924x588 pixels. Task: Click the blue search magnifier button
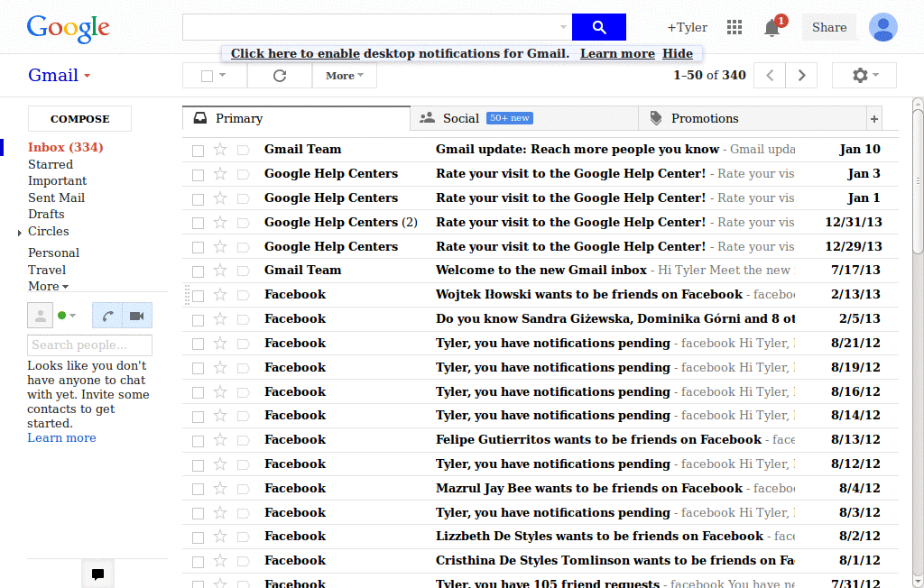pyautogui.click(x=599, y=27)
